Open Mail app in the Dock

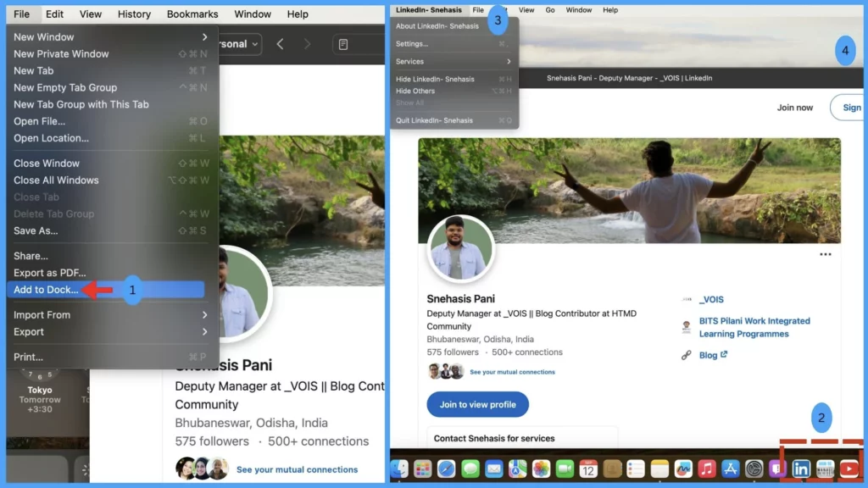(x=494, y=469)
